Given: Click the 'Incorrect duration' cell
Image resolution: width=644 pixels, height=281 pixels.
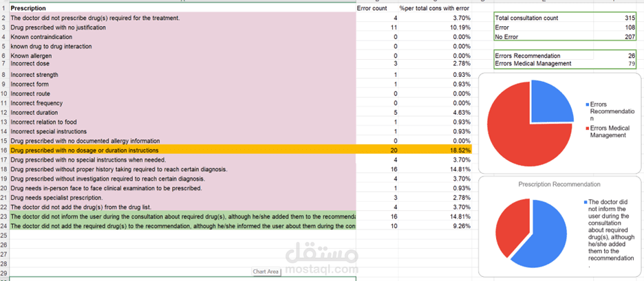Looking at the screenshot, I should (x=183, y=113).
